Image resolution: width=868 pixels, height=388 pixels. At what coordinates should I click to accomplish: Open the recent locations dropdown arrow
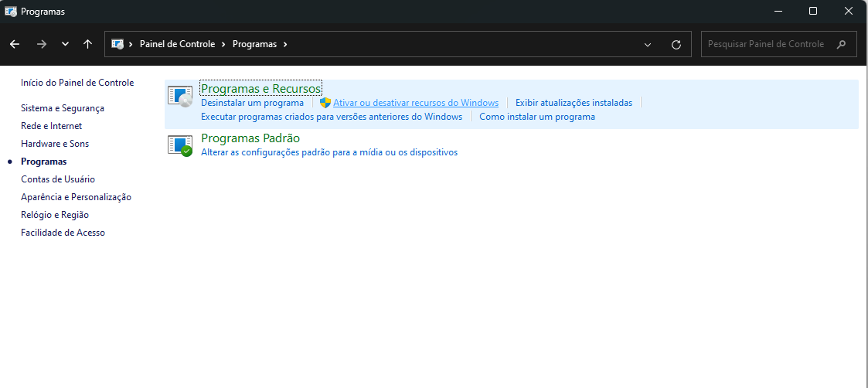[x=66, y=44]
